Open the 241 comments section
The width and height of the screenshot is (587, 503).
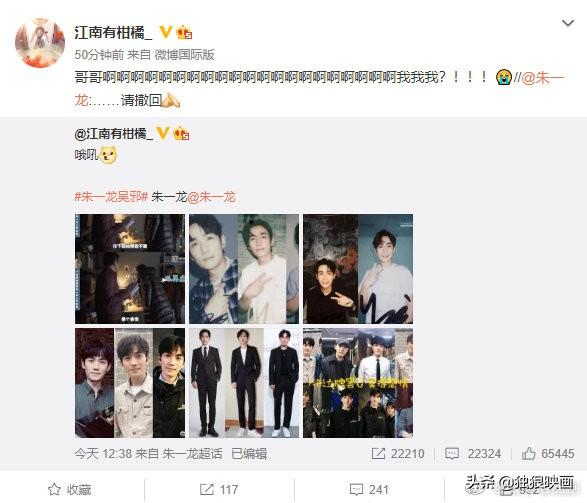point(369,489)
